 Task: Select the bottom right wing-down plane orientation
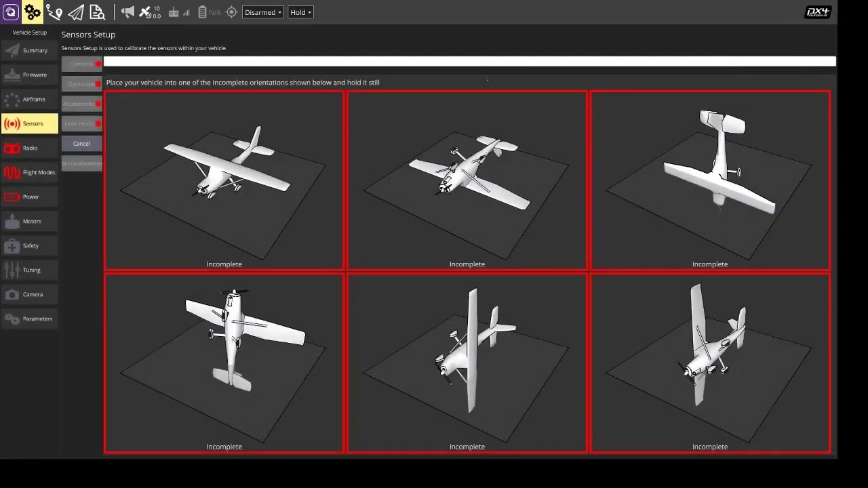(x=710, y=363)
